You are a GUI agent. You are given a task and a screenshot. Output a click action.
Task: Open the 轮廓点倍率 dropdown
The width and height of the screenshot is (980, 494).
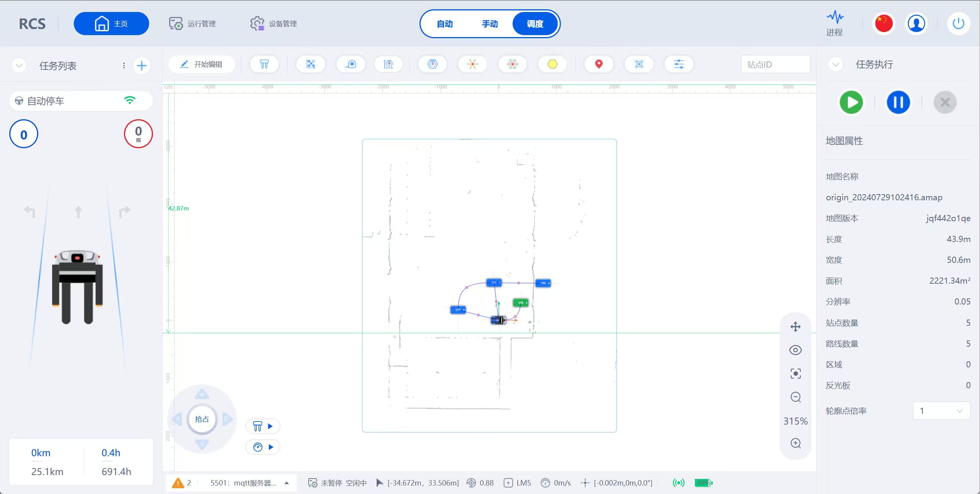click(941, 411)
